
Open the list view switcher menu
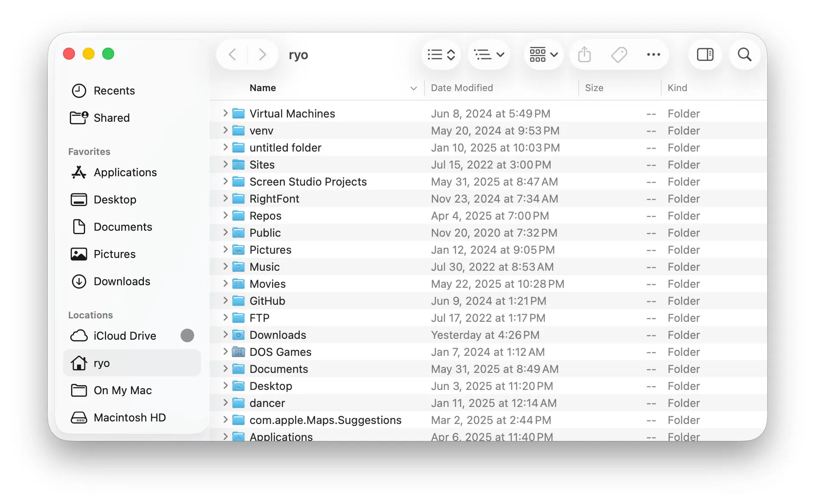[x=441, y=54]
